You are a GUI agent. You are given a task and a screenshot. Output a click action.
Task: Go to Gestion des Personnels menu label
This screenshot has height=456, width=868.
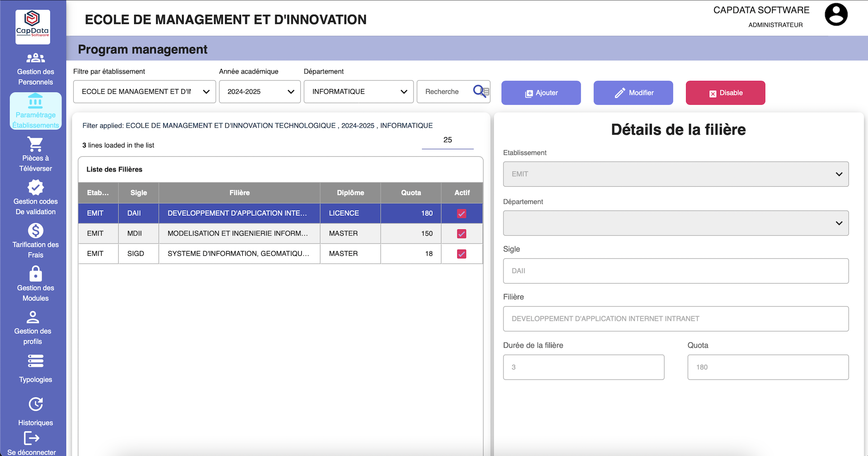tap(36, 77)
